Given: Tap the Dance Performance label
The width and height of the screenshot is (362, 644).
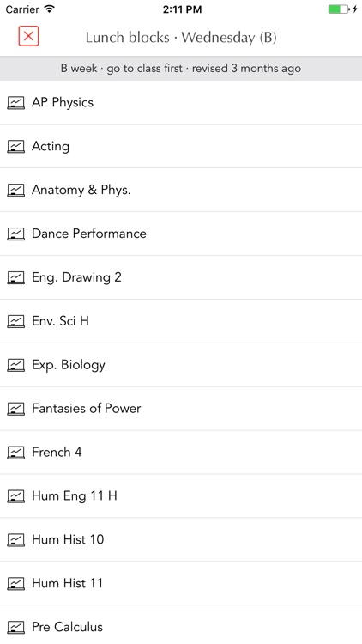Looking at the screenshot, I should pyautogui.click(x=89, y=234).
